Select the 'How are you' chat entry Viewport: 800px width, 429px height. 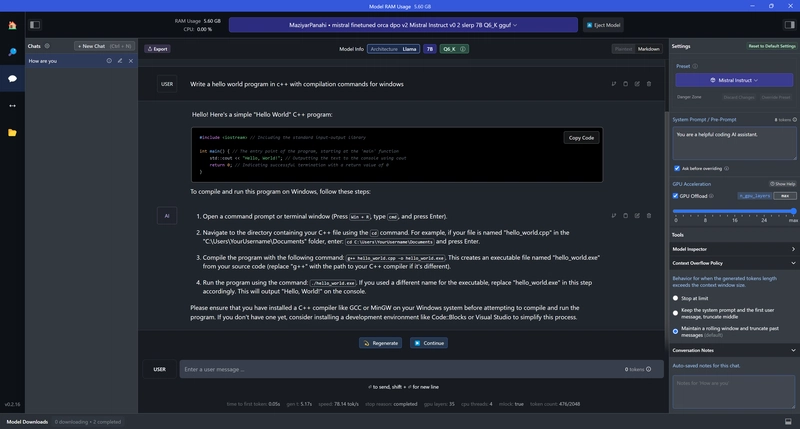81,61
